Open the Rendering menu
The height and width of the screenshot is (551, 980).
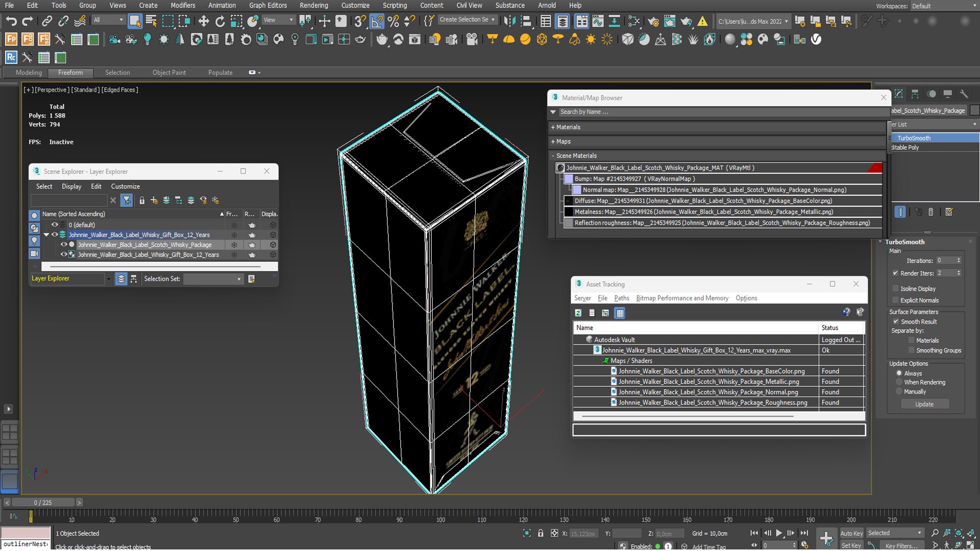pos(314,5)
